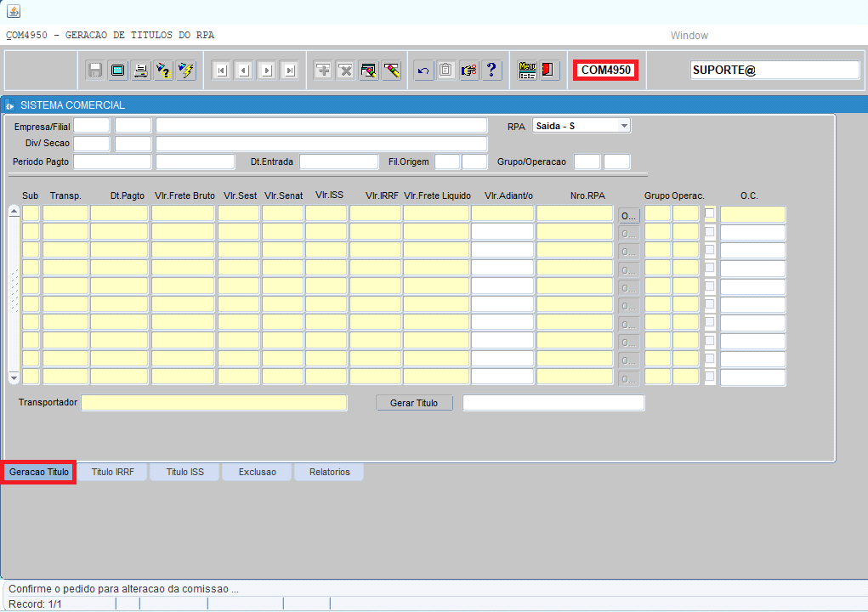Open the Exclusao tab
The width and height of the screenshot is (868, 612).
coord(258,472)
